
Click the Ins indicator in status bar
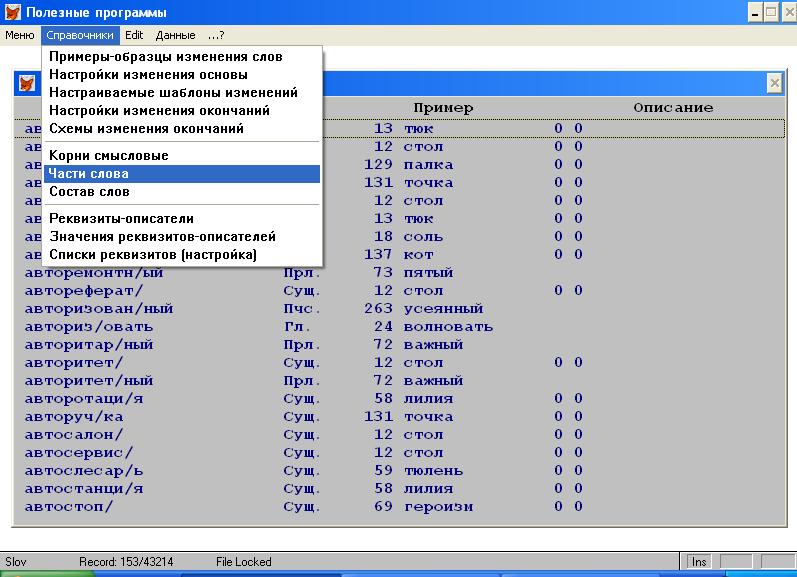699,562
